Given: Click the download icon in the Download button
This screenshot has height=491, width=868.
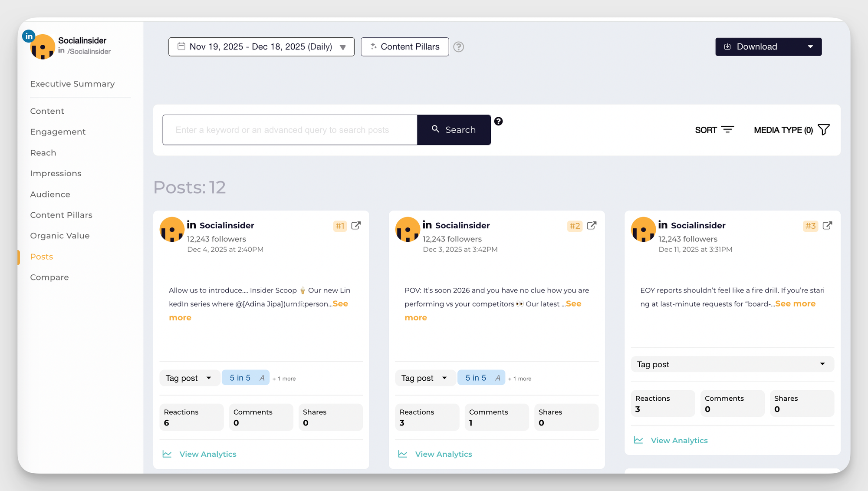Looking at the screenshot, I should click(727, 46).
